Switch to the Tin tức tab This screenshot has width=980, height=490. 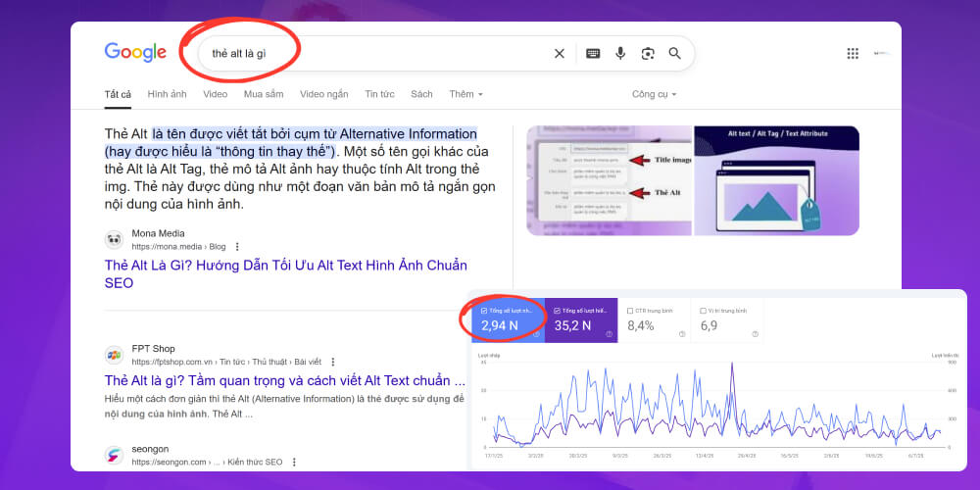coord(379,94)
